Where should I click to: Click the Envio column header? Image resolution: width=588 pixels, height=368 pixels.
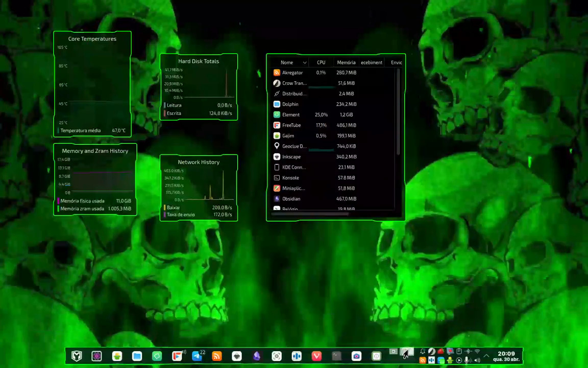[394, 62]
